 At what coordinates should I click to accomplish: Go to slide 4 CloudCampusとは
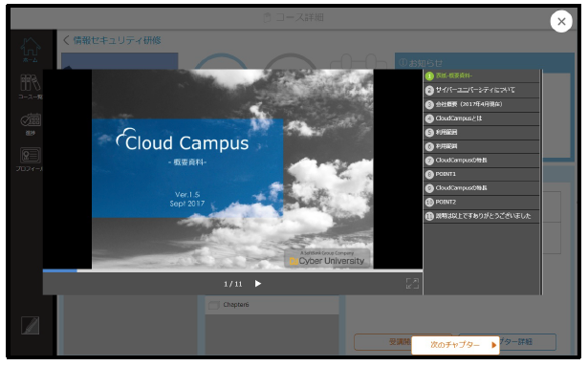(x=482, y=118)
